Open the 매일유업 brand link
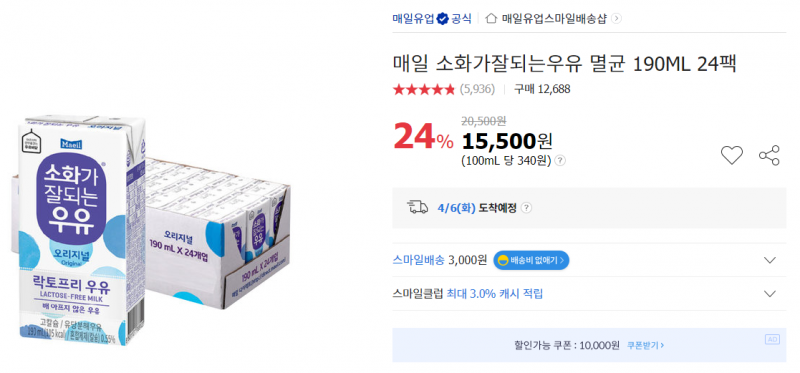 pyautogui.click(x=413, y=19)
